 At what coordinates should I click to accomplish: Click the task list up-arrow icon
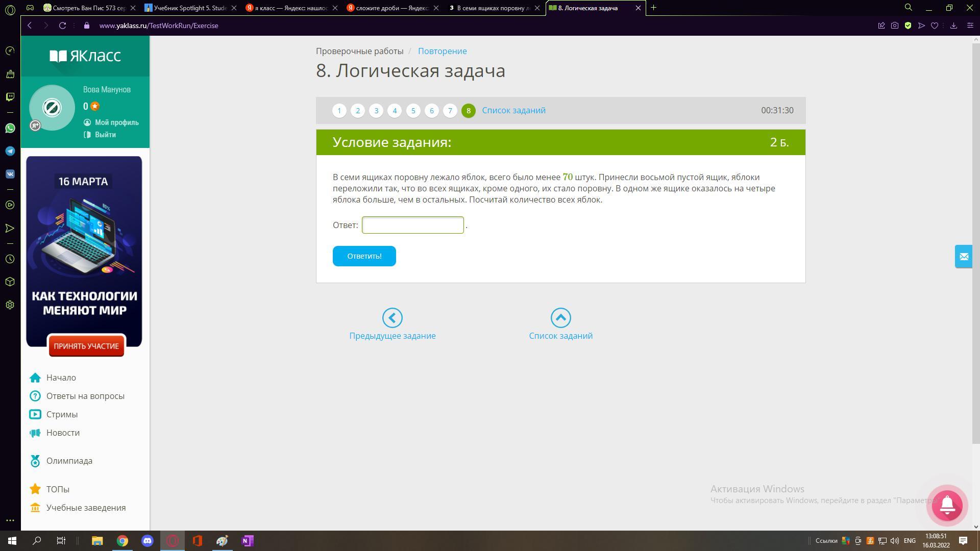tap(560, 318)
